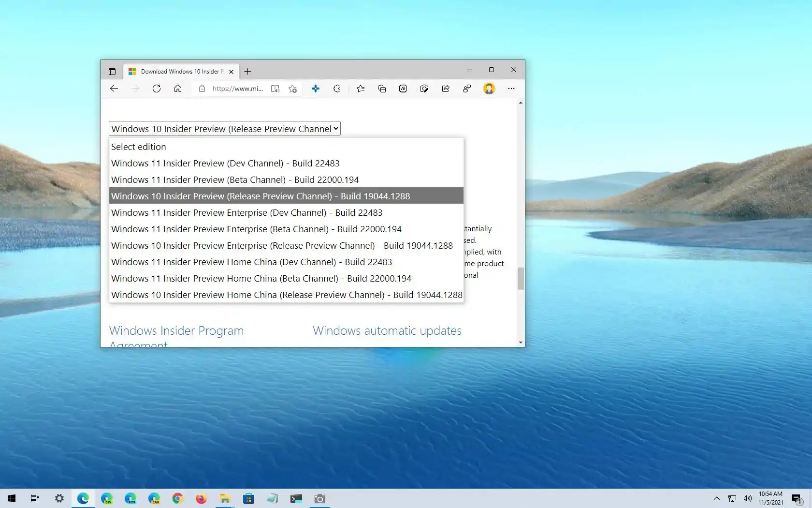
Task: Select Windows 11 Enterprise Beta Channel option
Action: pos(286,229)
